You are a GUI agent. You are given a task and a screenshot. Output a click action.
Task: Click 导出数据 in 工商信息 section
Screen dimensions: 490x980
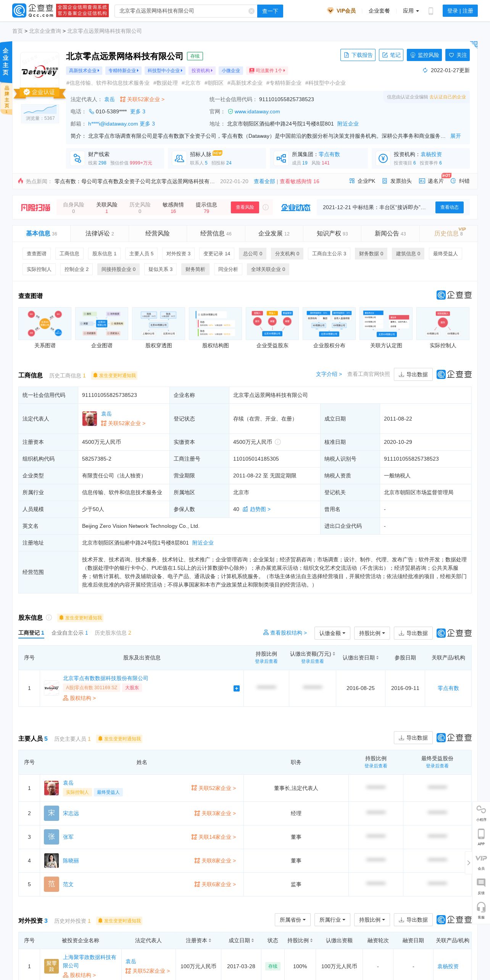point(413,374)
